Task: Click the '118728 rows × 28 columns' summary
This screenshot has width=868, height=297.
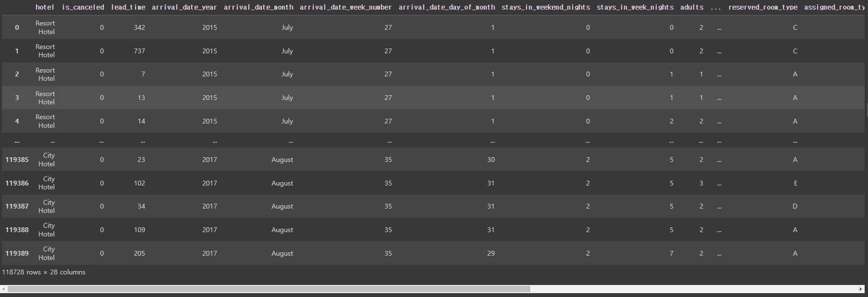Action: (x=44, y=272)
